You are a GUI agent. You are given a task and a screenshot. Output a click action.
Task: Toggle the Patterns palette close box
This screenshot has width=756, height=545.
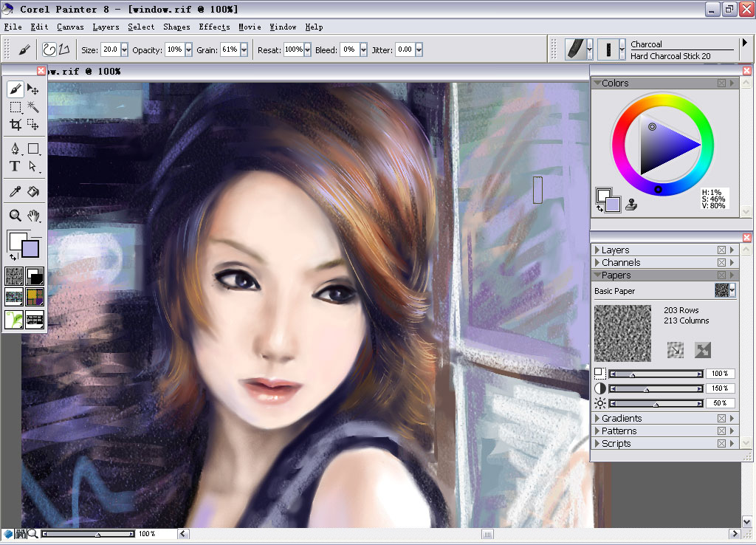pos(721,431)
